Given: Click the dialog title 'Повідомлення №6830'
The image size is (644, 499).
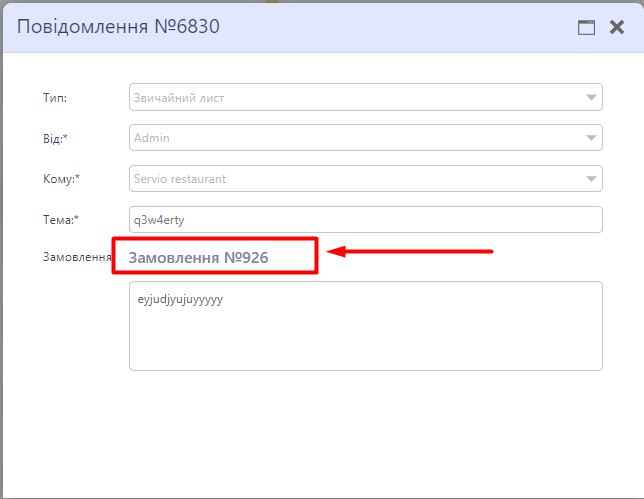Looking at the screenshot, I should click(x=118, y=26).
